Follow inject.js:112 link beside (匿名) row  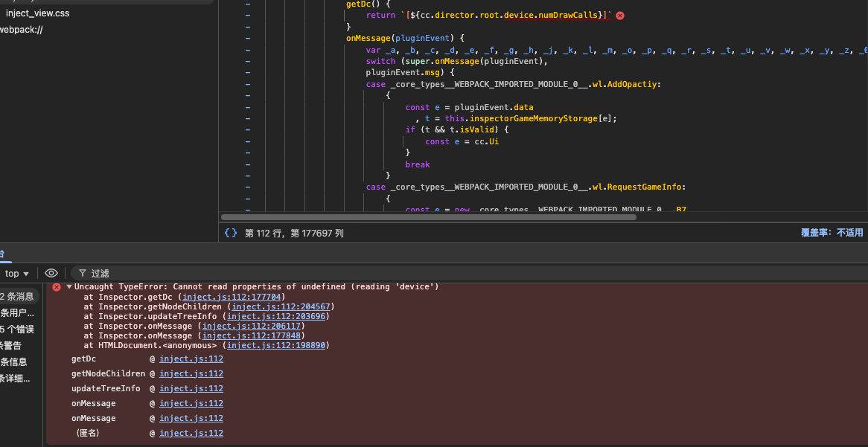tap(191, 433)
